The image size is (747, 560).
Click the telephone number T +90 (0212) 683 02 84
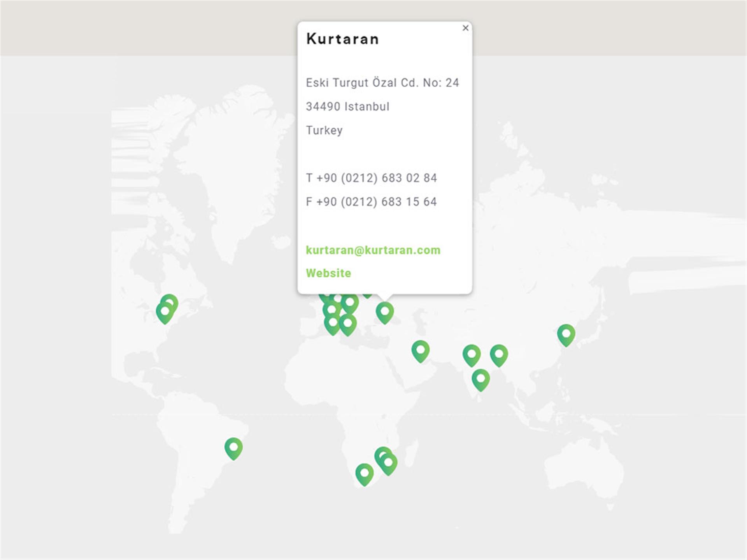[x=372, y=178]
